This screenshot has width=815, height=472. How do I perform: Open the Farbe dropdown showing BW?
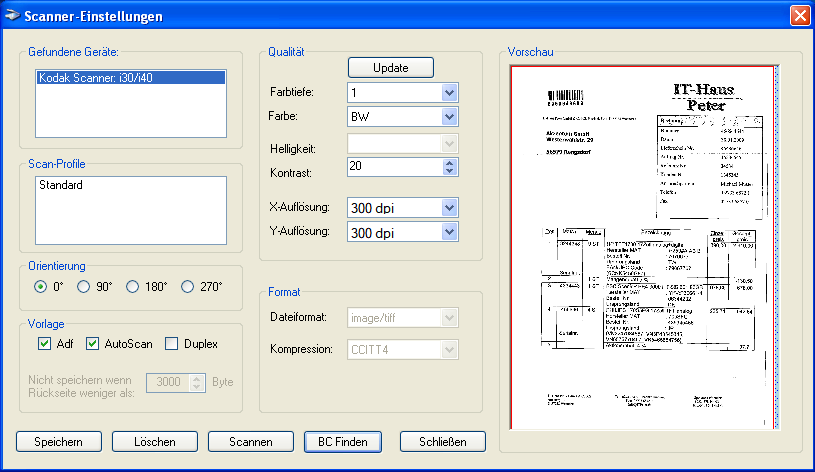pyautogui.click(x=449, y=116)
